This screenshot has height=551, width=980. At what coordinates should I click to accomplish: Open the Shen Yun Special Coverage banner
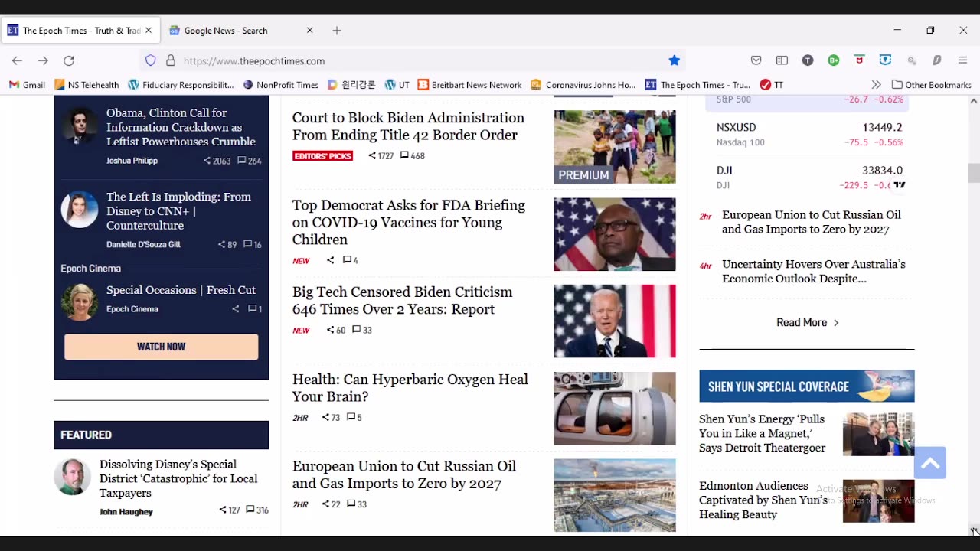pyautogui.click(x=807, y=386)
